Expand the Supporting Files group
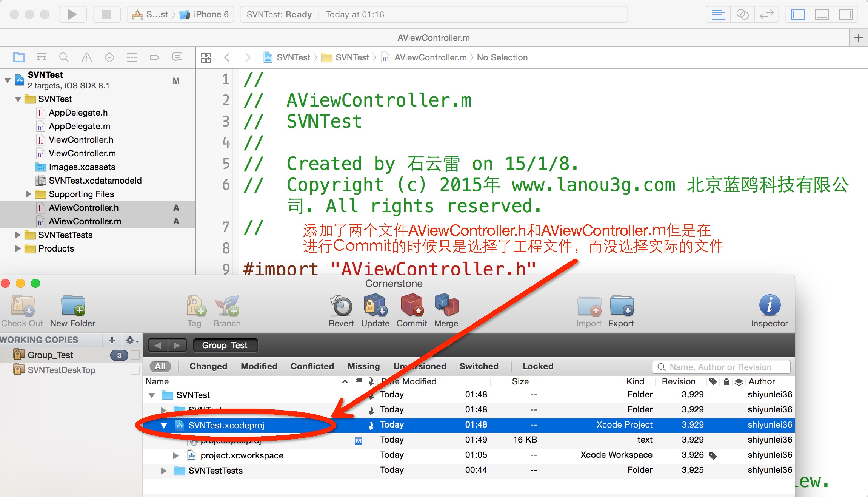The width and height of the screenshot is (868, 497). pos(29,194)
